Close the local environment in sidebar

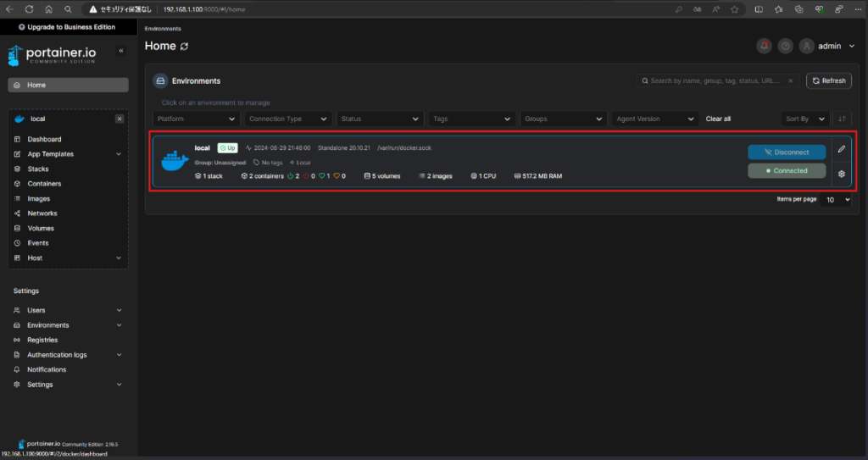point(120,119)
